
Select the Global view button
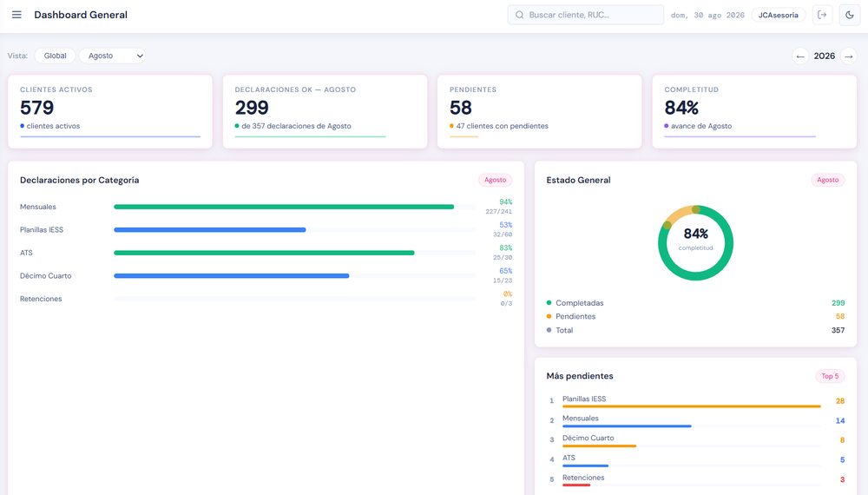[x=55, y=56]
